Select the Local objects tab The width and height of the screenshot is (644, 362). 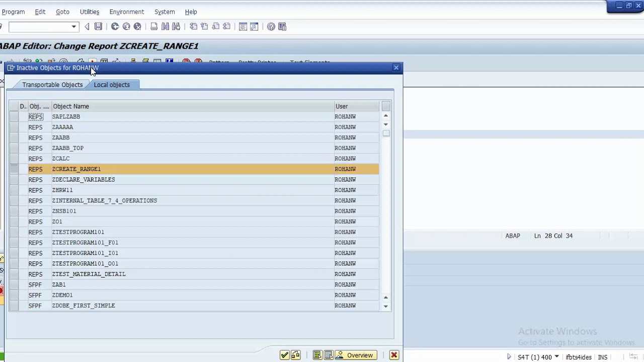pos(112,85)
